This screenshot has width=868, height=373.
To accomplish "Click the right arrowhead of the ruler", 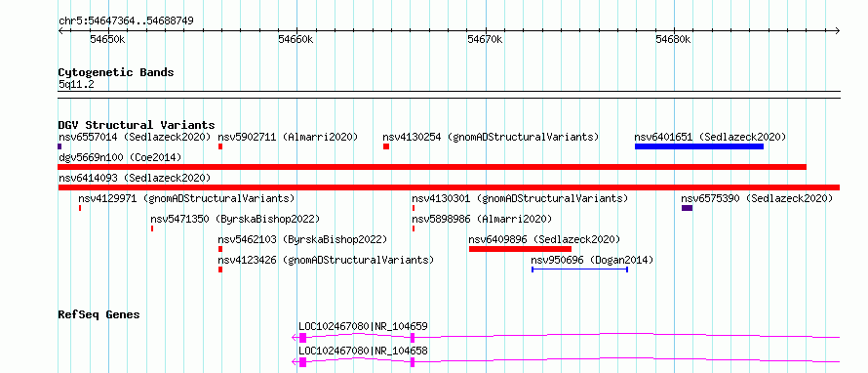I will point(837,30).
